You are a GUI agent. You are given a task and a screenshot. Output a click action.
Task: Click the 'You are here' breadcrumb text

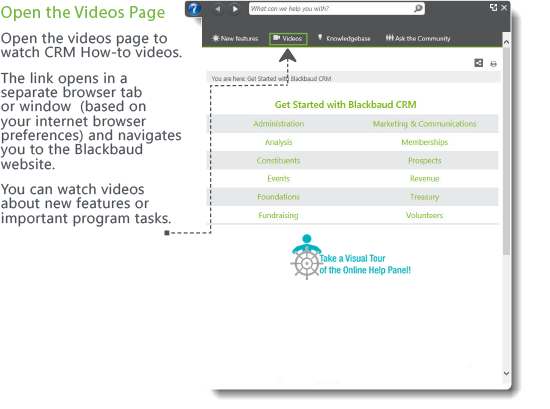[x=271, y=79]
